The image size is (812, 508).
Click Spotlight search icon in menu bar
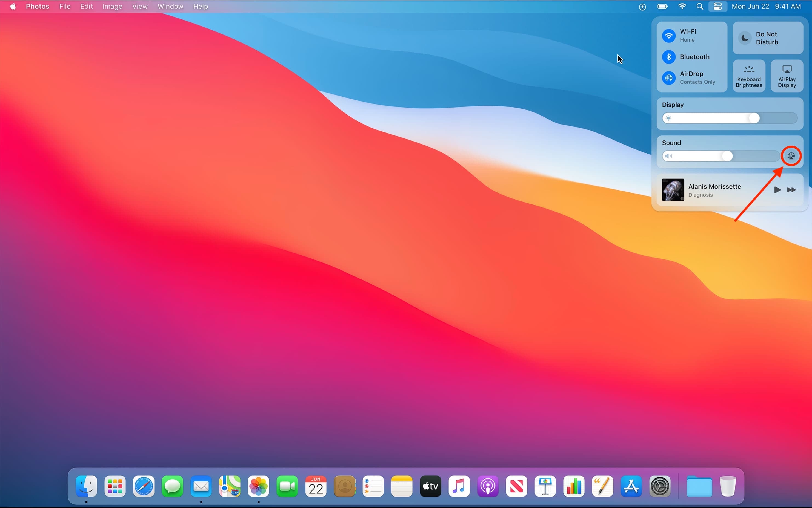click(x=700, y=6)
